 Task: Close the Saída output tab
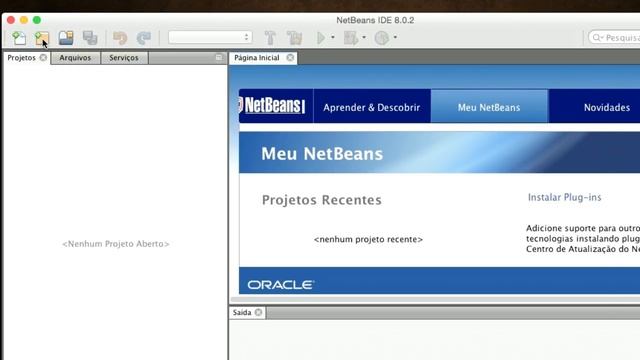point(258,313)
